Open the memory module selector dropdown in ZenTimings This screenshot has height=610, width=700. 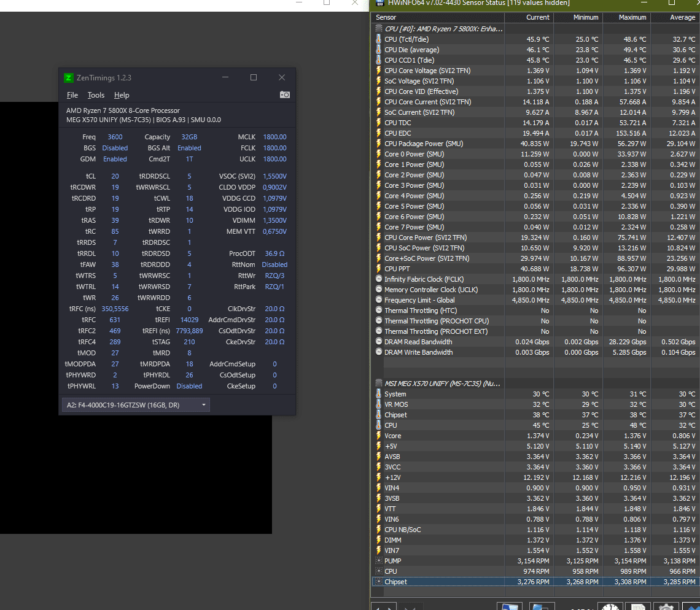click(x=136, y=405)
